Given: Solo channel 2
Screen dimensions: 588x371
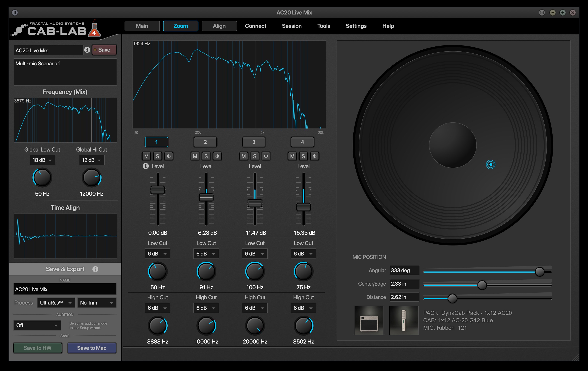Looking at the screenshot, I should (206, 156).
